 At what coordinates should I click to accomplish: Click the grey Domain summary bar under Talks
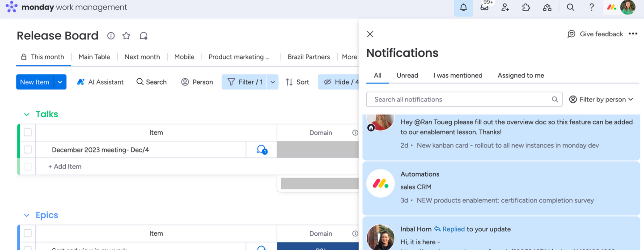pyautogui.click(x=320, y=183)
